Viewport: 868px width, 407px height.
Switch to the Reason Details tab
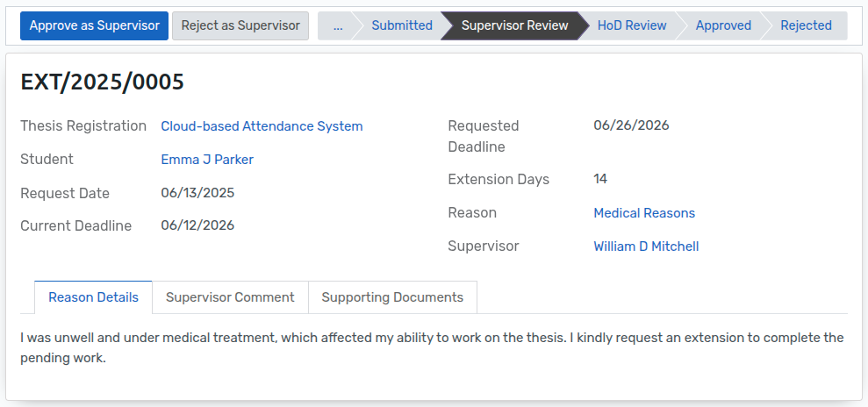[93, 297]
